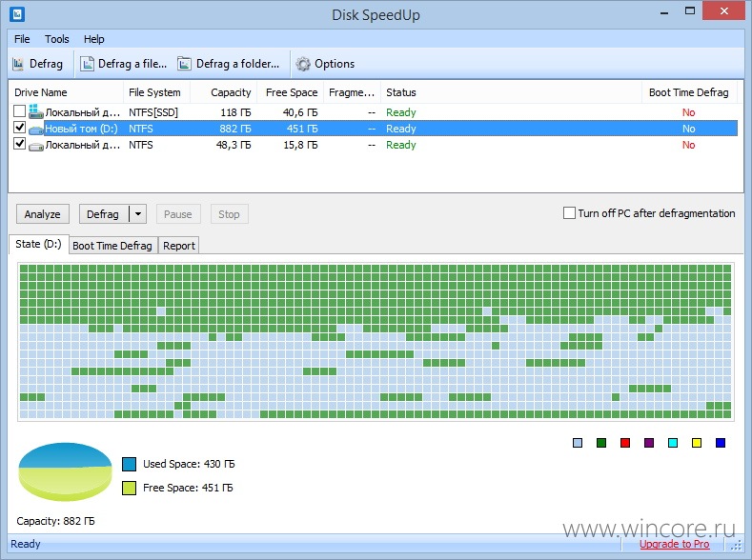The height and width of the screenshot is (560, 752).
Task: Click the Disk SpeedUp app icon in title bar
Action: (17, 14)
